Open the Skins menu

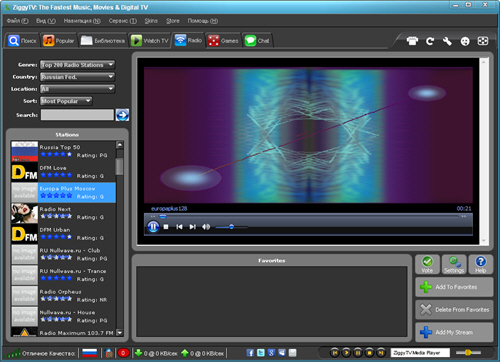(151, 21)
